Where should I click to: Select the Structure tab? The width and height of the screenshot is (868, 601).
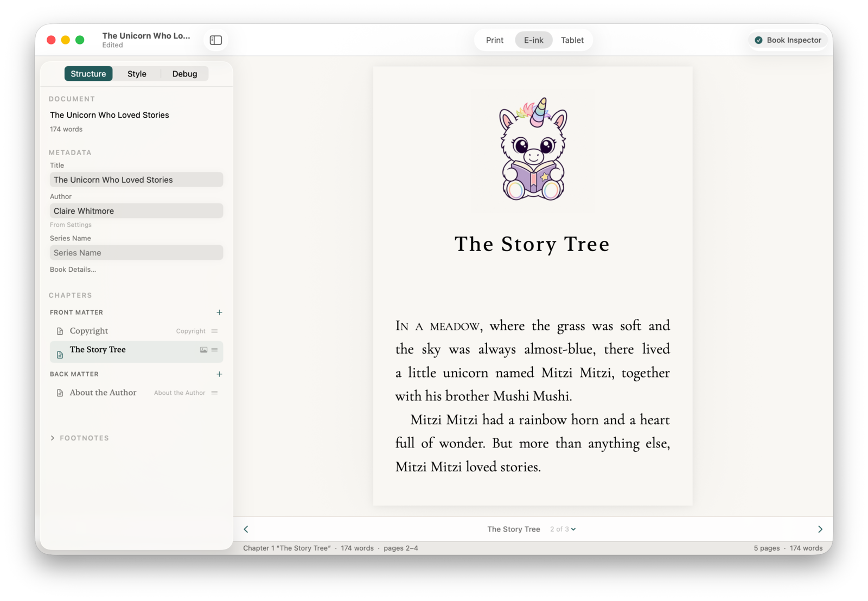(88, 74)
